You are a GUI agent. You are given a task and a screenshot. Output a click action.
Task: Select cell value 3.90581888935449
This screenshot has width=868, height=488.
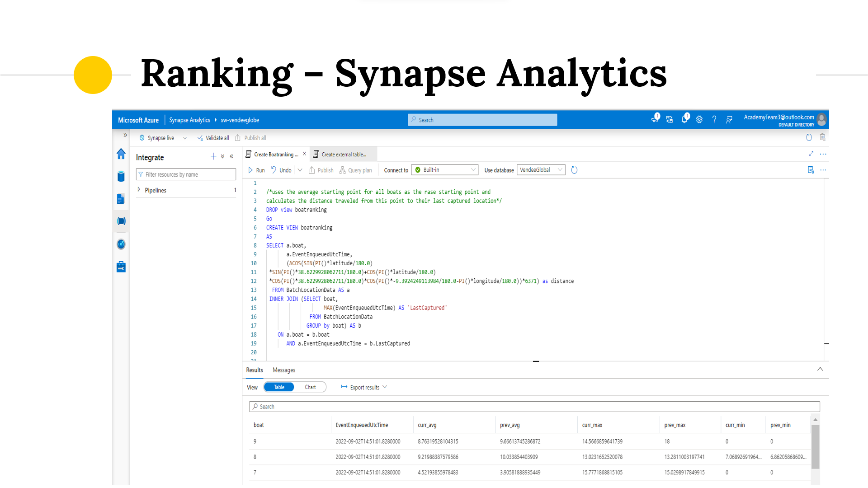(x=520, y=472)
